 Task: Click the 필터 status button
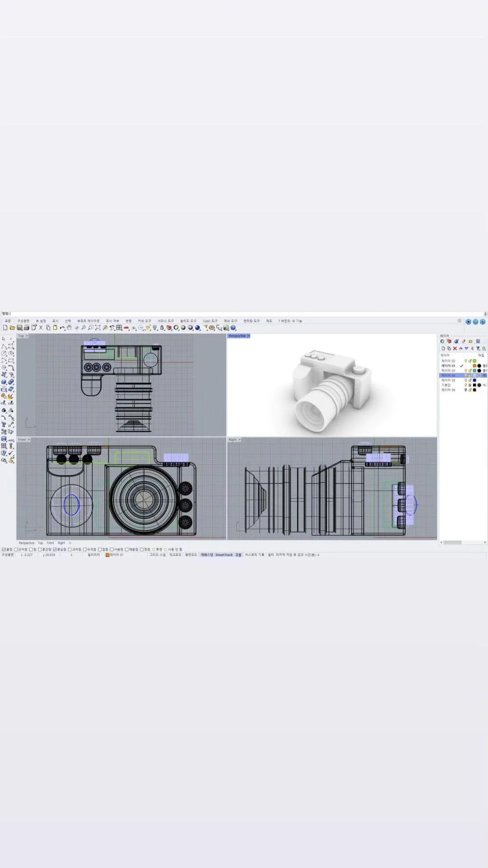[x=271, y=555]
